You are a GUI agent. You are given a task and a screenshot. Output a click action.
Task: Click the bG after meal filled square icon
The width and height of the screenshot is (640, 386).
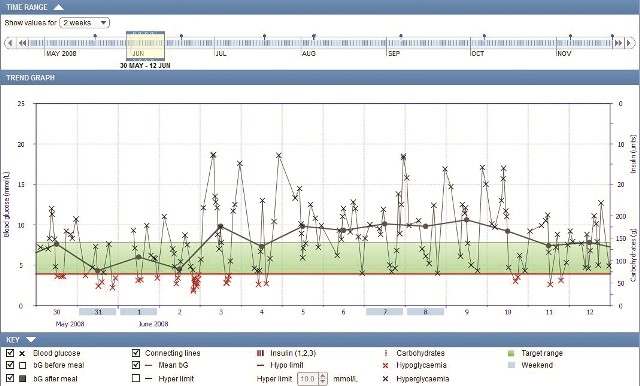pyautogui.click(x=22, y=379)
